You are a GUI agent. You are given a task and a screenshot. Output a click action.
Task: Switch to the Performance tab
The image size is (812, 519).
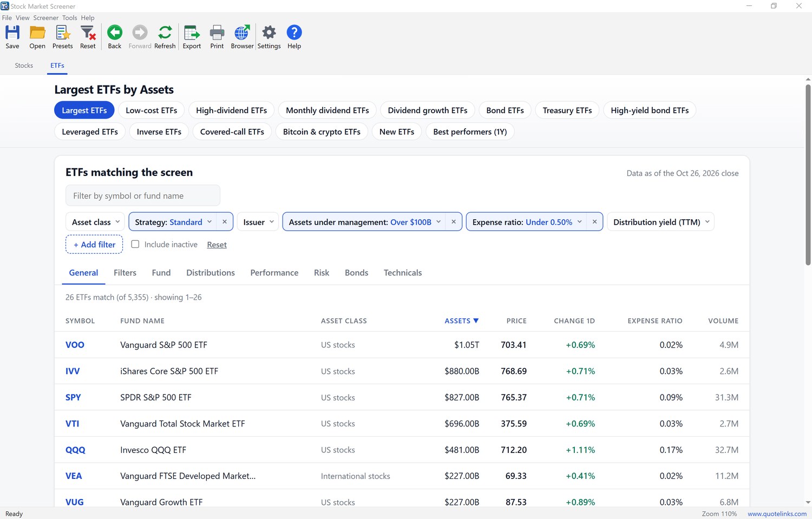[274, 273]
